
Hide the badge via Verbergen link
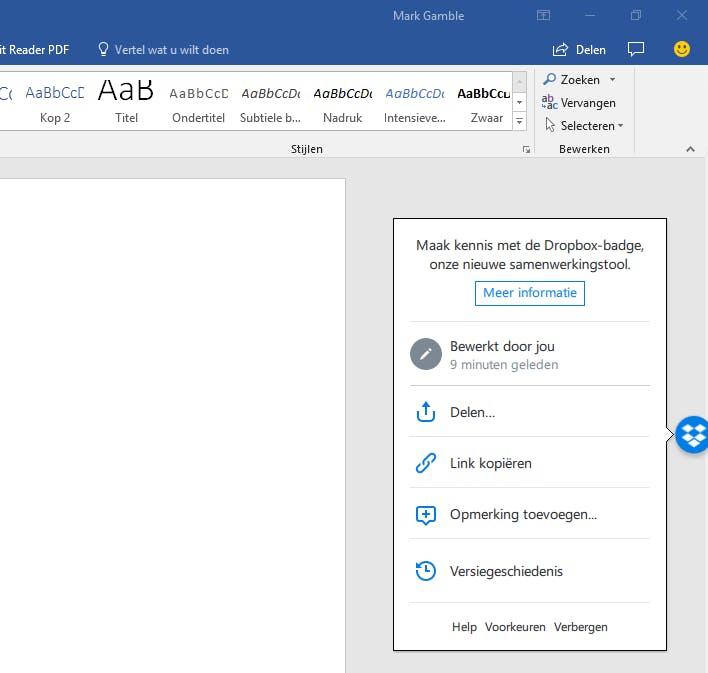click(x=580, y=627)
